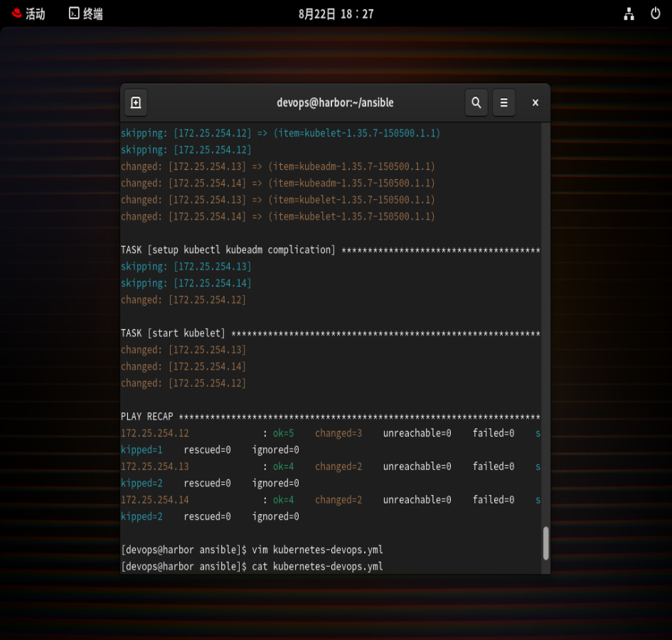Click the Red Hat logo in the top bar

pos(17,14)
